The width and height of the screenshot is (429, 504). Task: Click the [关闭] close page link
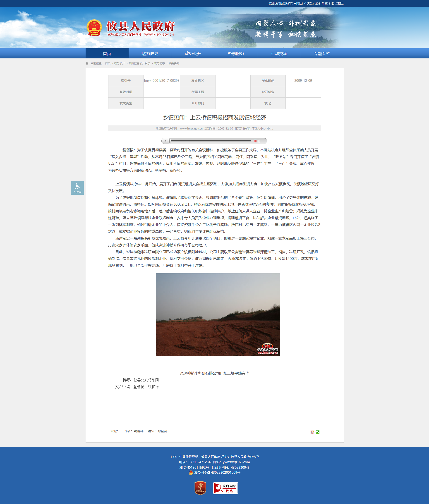pos(247,128)
